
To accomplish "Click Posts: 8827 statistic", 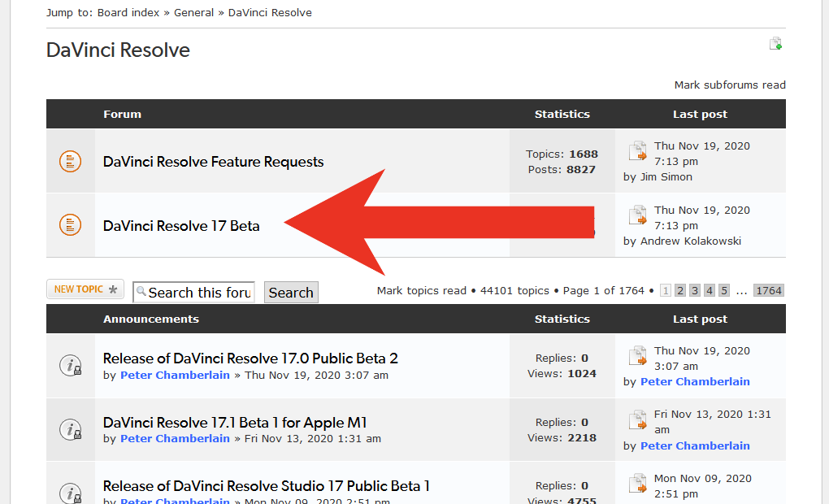I will tap(562, 170).
